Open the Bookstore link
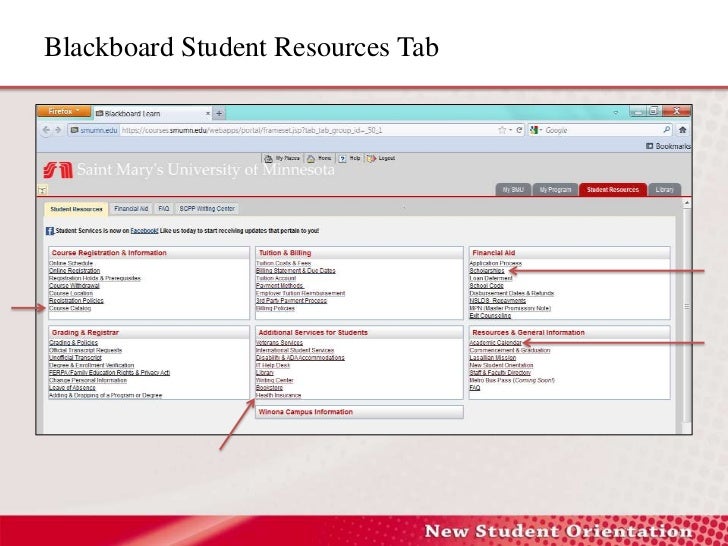The height and width of the screenshot is (546, 728). (x=269, y=388)
